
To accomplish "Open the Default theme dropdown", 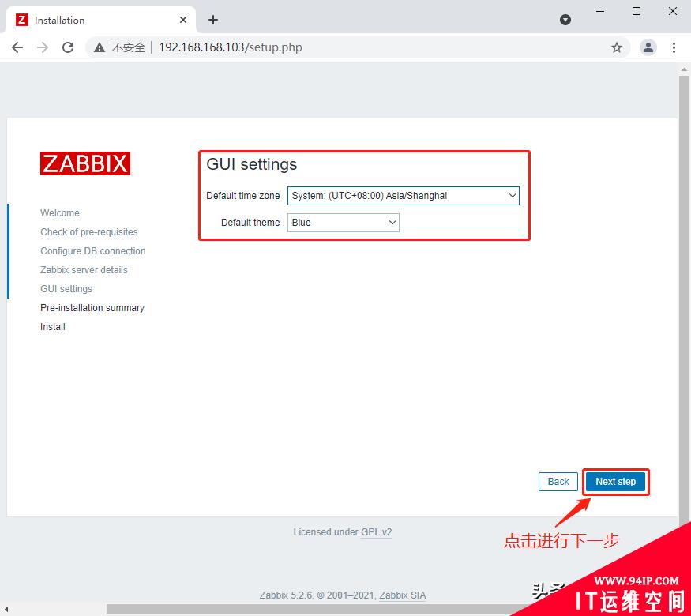I will tap(344, 223).
